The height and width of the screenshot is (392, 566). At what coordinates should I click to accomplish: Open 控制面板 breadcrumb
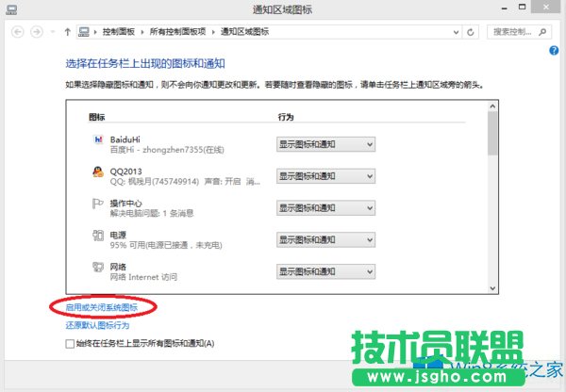(x=119, y=32)
